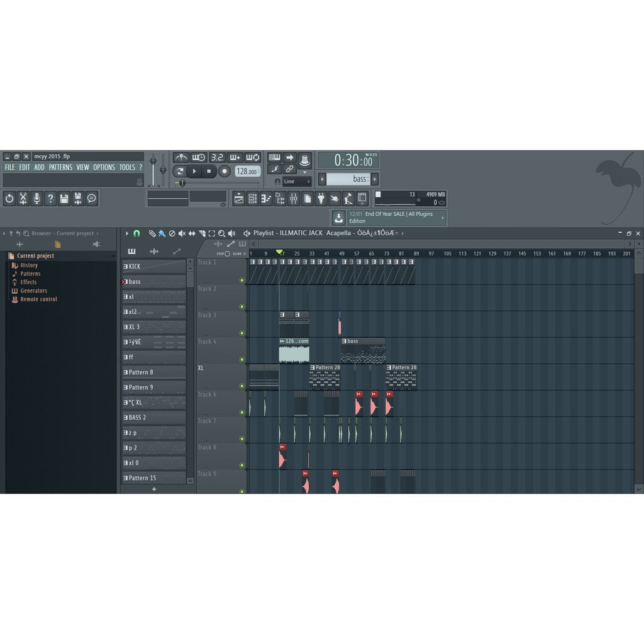
Task: Open the Piano roll from the toolbar
Action: coord(265,199)
